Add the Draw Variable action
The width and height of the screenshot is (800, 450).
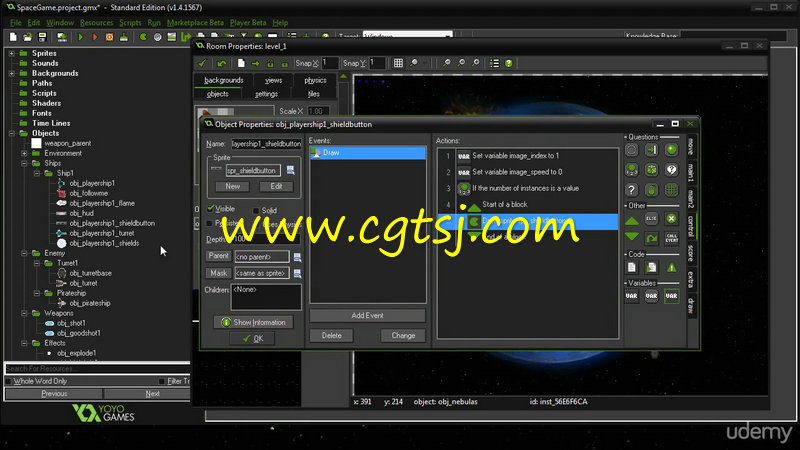pyautogui.click(x=671, y=296)
